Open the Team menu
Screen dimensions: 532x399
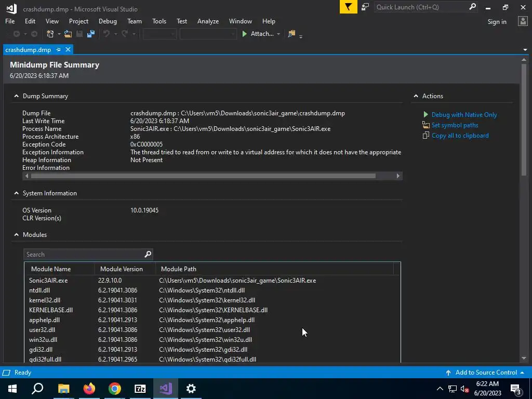(x=135, y=21)
